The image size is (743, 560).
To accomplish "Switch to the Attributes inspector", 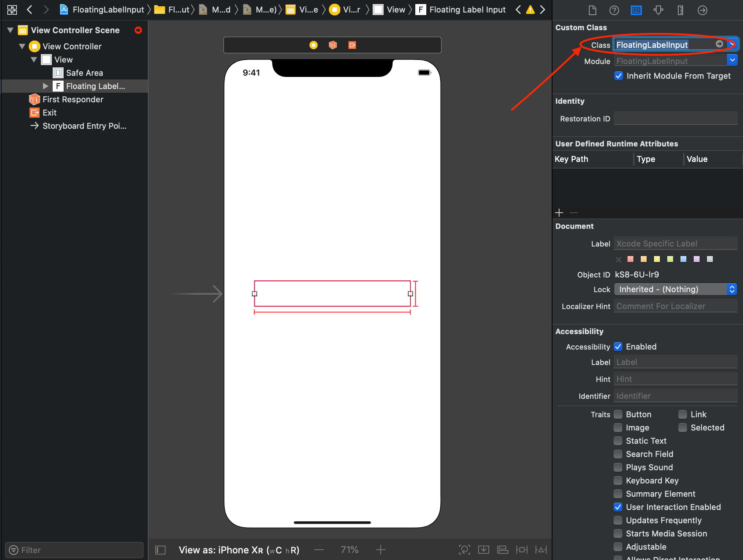I will (658, 10).
